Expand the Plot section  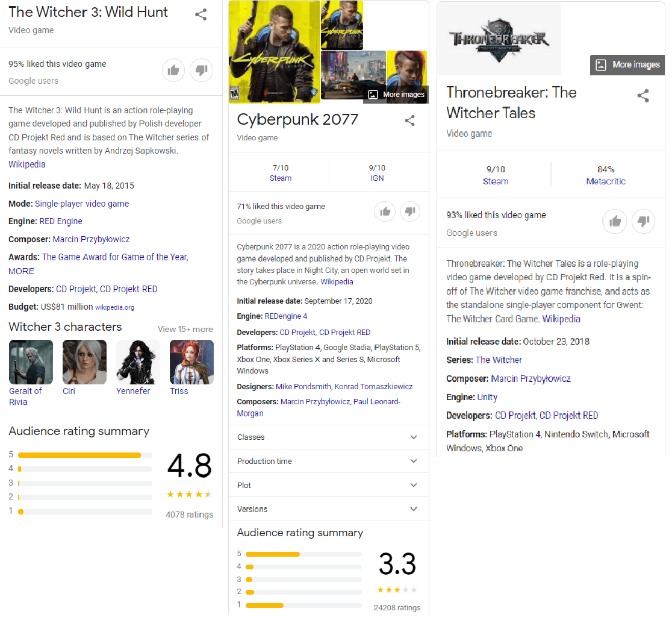click(x=328, y=486)
